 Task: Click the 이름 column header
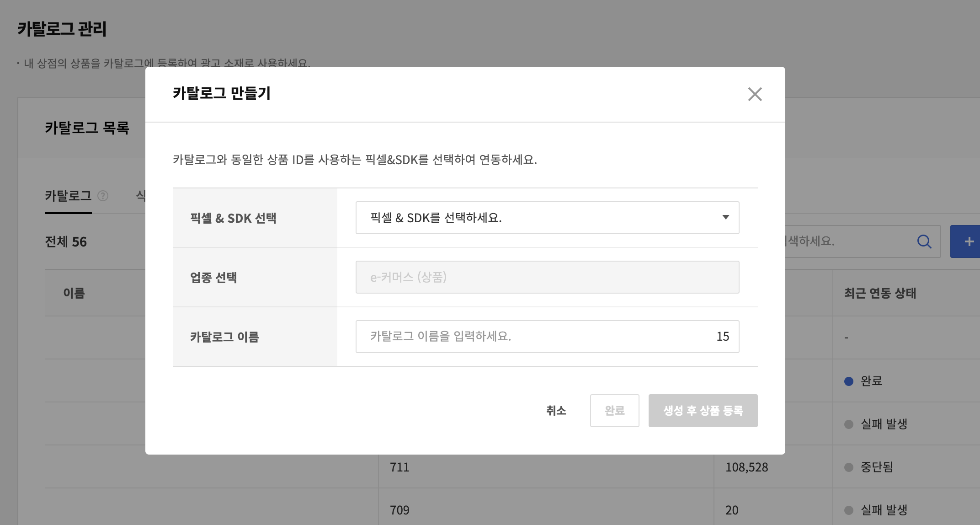tap(74, 293)
